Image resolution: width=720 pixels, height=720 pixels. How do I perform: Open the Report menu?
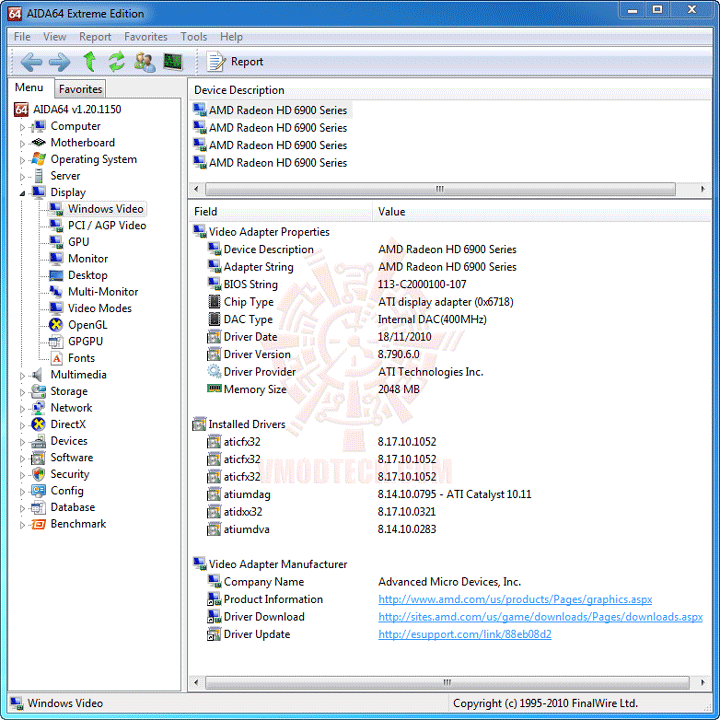(x=95, y=36)
